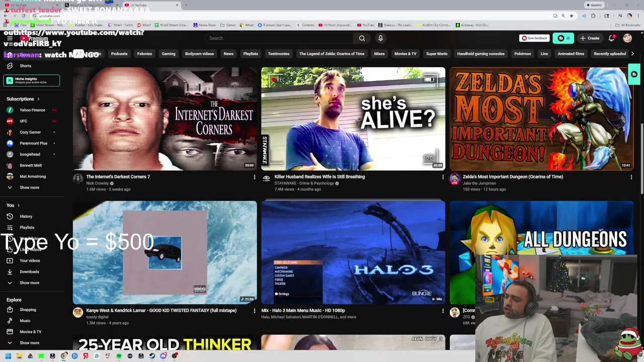Viewport: 644px width, 362px height.
Task: Open options for Kanye West mixtape video
Action: (255, 311)
